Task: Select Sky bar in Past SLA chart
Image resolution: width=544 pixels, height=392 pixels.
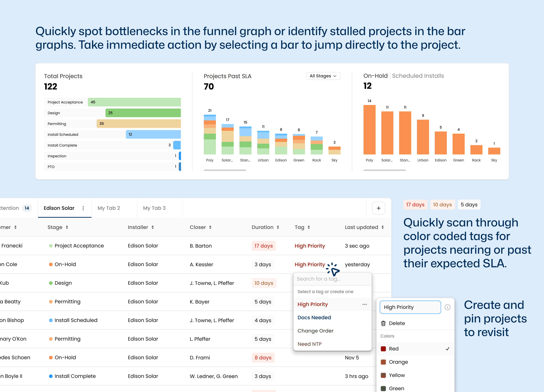Action: coord(334,150)
